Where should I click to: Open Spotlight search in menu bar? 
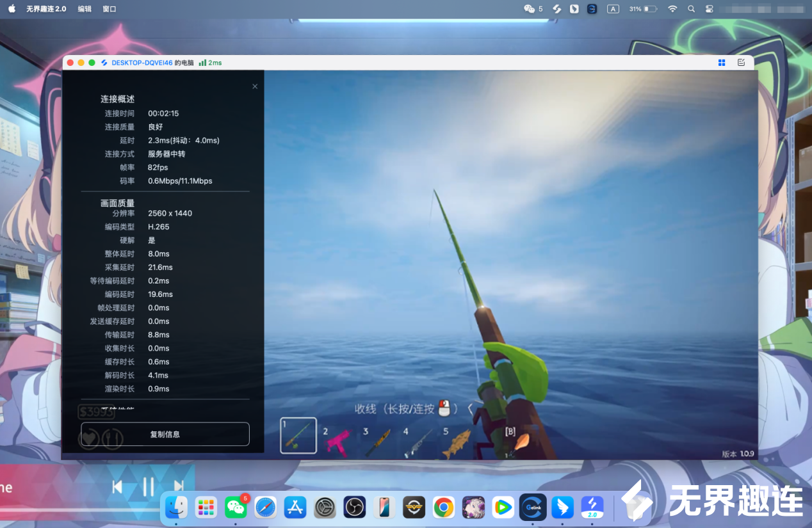click(x=691, y=9)
